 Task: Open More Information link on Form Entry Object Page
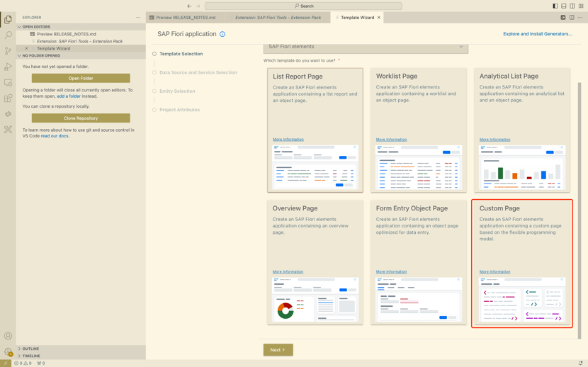[391, 272]
